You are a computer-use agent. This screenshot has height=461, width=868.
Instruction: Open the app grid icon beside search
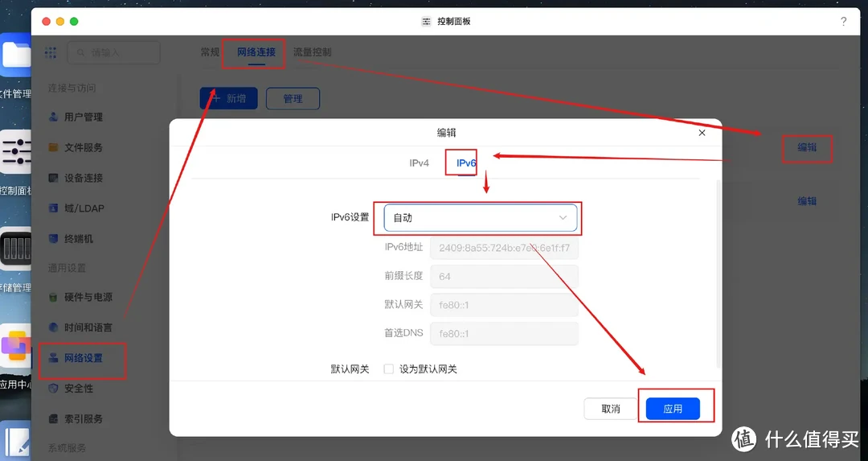pyautogui.click(x=51, y=52)
